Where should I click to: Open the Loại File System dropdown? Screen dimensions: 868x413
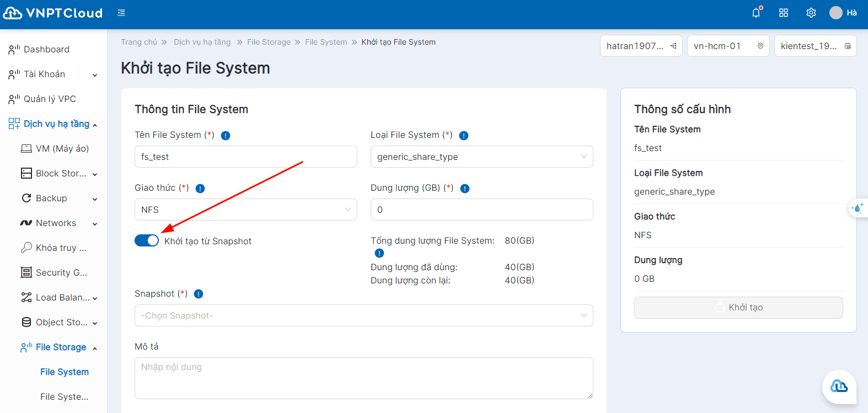pyautogui.click(x=482, y=157)
